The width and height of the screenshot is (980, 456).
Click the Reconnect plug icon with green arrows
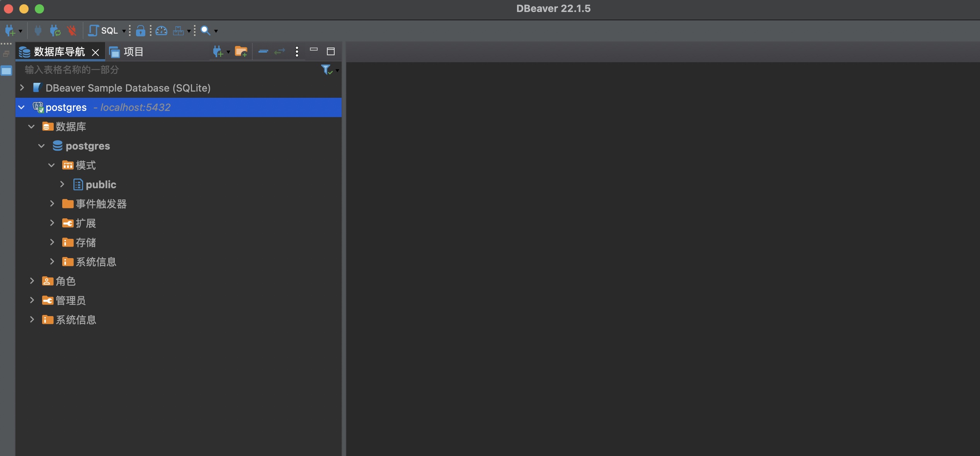(55, 31)
